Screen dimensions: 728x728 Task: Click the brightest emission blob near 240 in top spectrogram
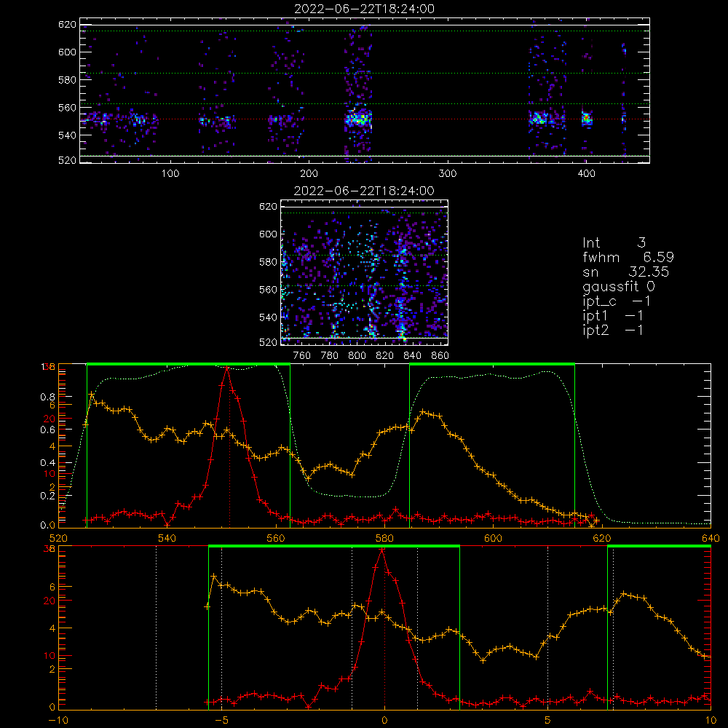click(x=358, y=119)
